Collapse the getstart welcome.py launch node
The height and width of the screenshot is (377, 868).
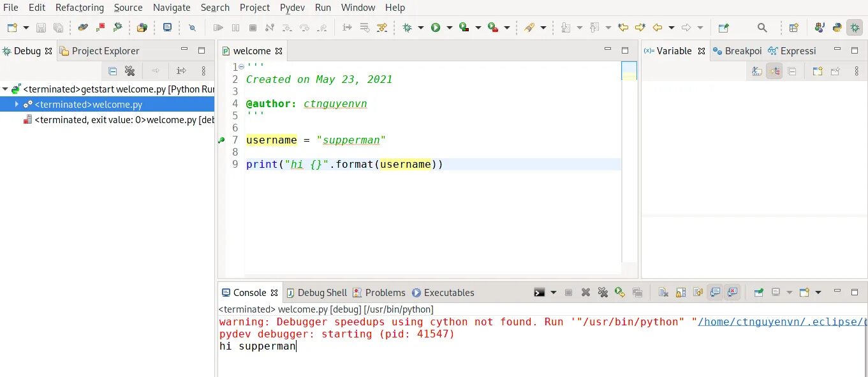[x=5, y=89]
